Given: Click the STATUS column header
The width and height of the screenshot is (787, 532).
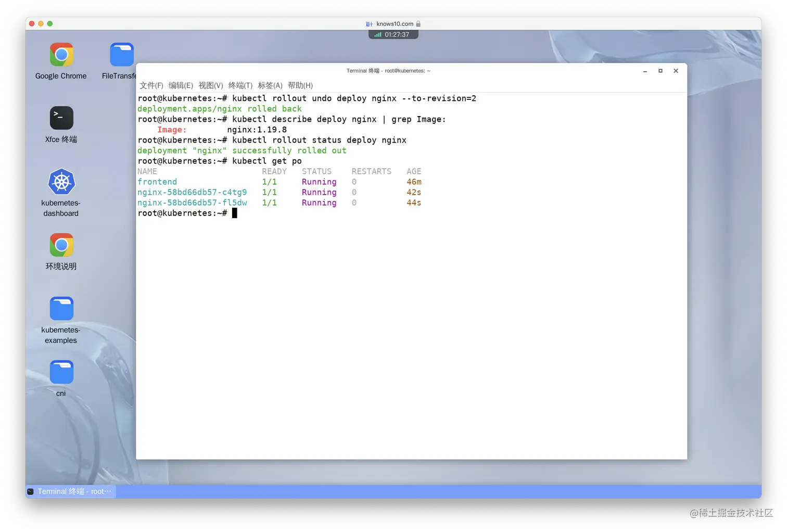Looking at the screenshot, I should tap(316, 171).
